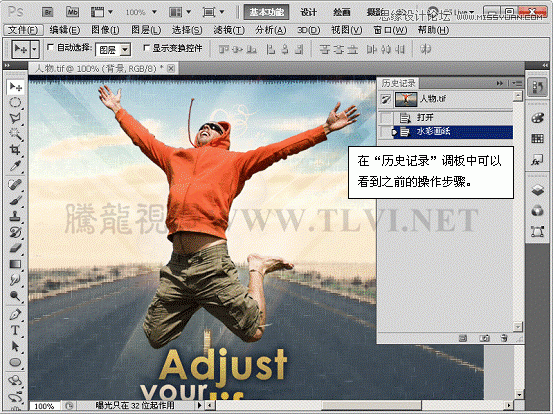Select the Gradient tool
553x414 pixels.
pos(16,264)
